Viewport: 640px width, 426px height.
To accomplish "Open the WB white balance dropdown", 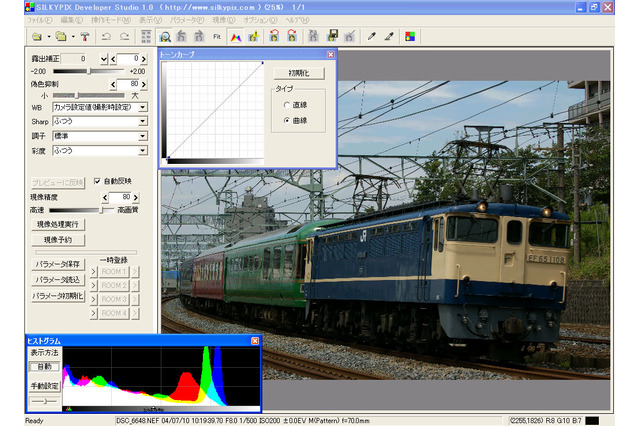I will point(143,106).
